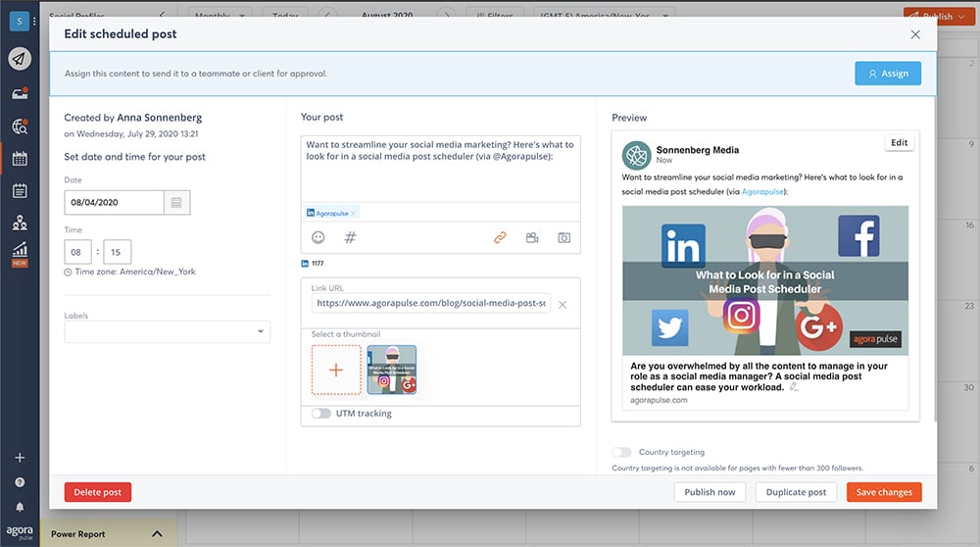
Task: Click the Duplicate post button
Action: [x=796, y=492]
